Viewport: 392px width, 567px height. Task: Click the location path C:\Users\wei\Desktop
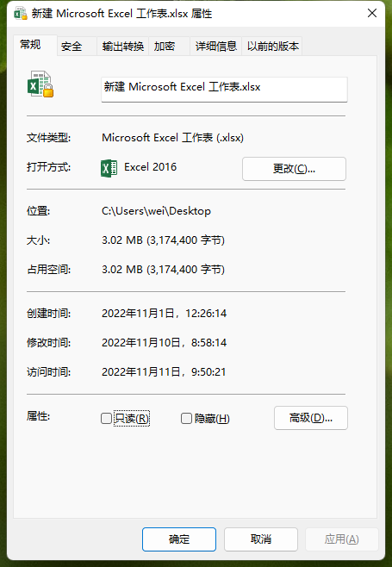tap(156, 211)
